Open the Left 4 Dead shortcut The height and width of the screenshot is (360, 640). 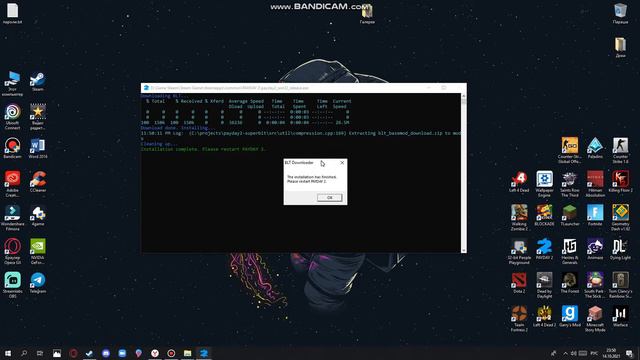point(519,182)
